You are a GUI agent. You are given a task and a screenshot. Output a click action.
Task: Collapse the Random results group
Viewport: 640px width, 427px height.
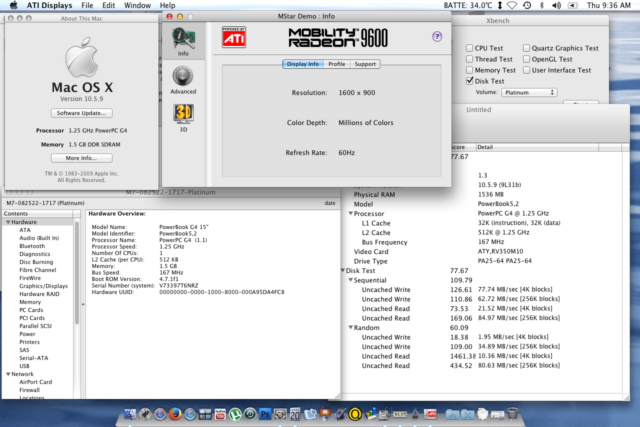(x=350, y=327)
